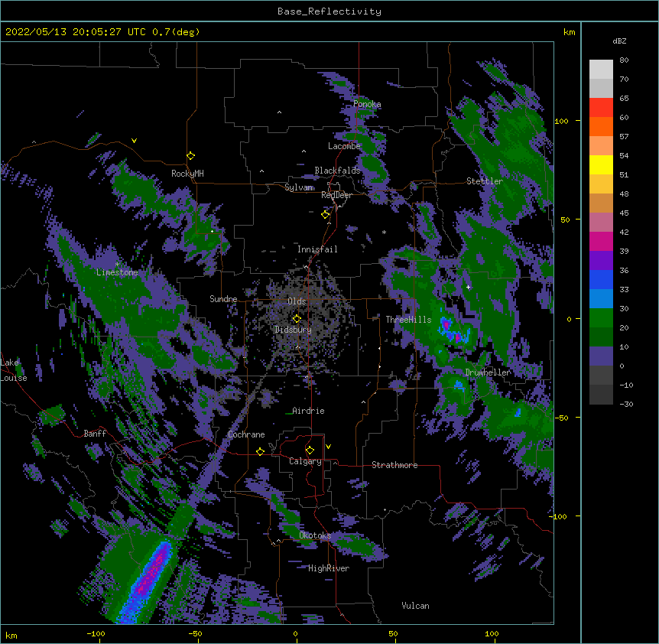Click the km unit label at top right
659x644 pixels.
(x=569, y=32)
